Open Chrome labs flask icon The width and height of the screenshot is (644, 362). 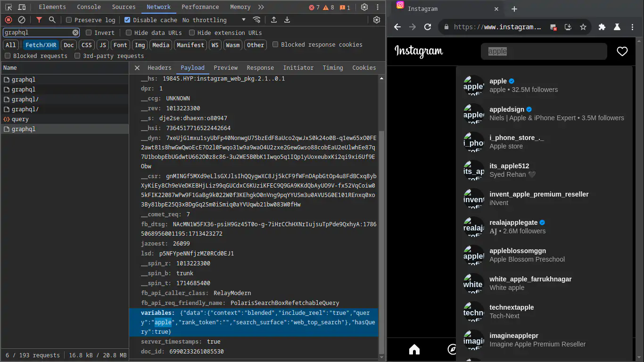click(x=617, y=27)
